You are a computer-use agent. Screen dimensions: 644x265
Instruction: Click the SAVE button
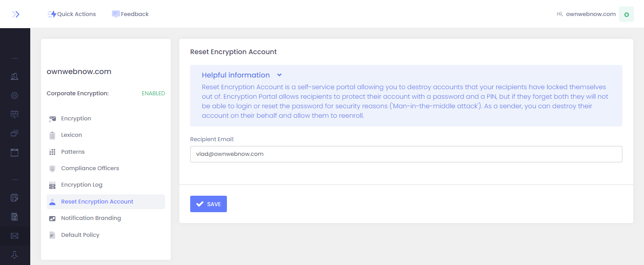pyautogui.click(x=208, y=204)
